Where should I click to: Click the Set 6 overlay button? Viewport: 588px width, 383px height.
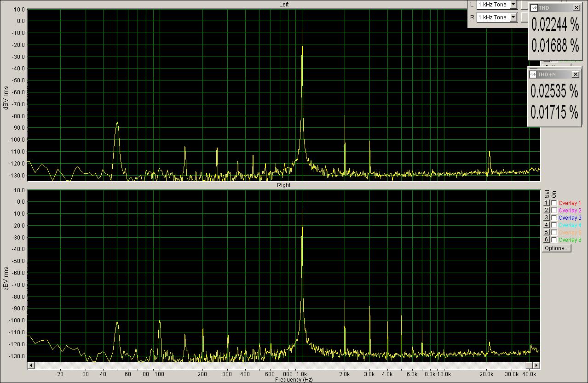547,240
